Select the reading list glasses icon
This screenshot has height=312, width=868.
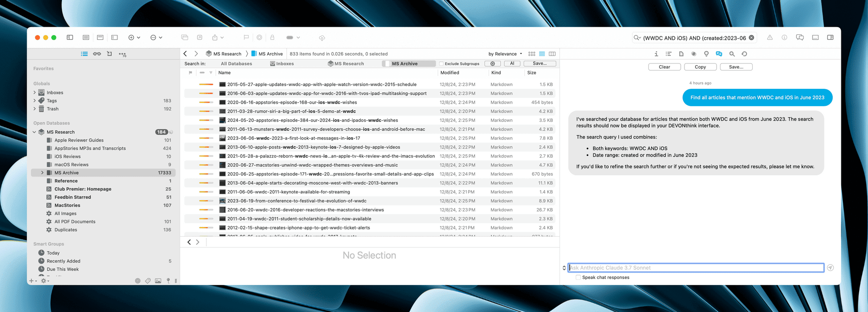(97, 54)
